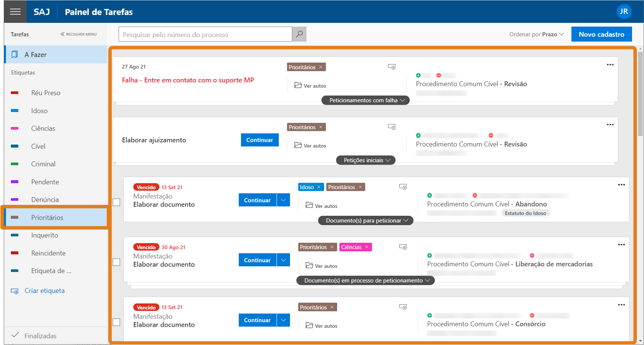
Task: Open the more options (...) on the first task card
Action: (610, 64)
